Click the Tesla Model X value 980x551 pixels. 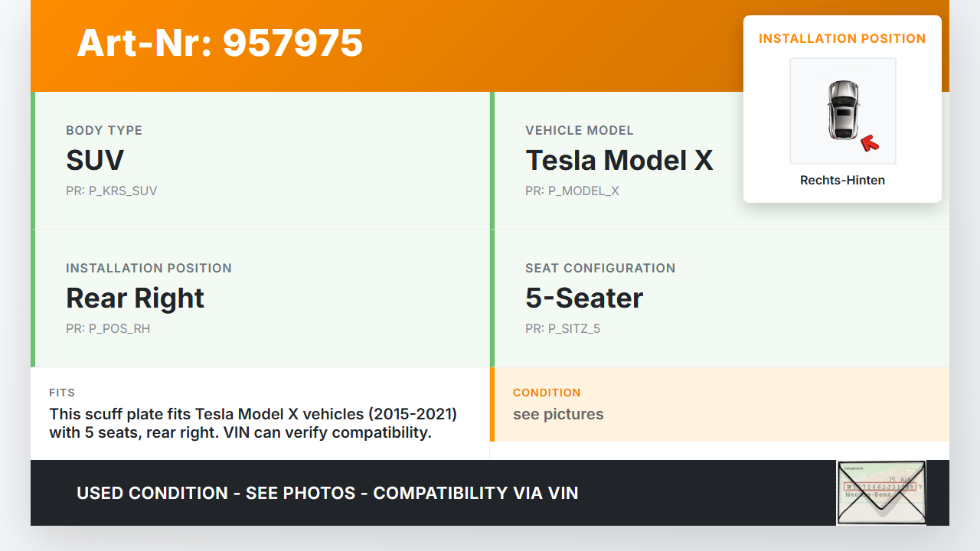tap(619, 161)
